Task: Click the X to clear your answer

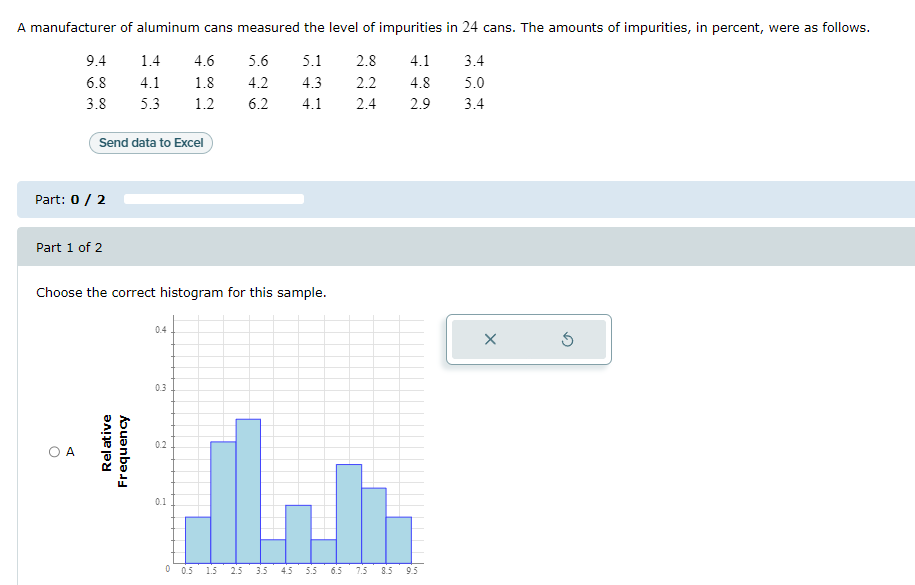Action: click(x=489, y=339)
